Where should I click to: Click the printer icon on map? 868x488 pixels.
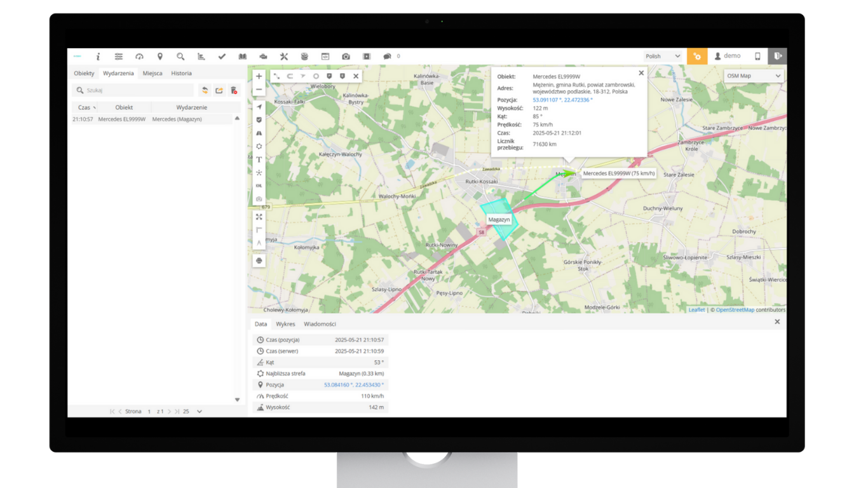coord(259,261)
